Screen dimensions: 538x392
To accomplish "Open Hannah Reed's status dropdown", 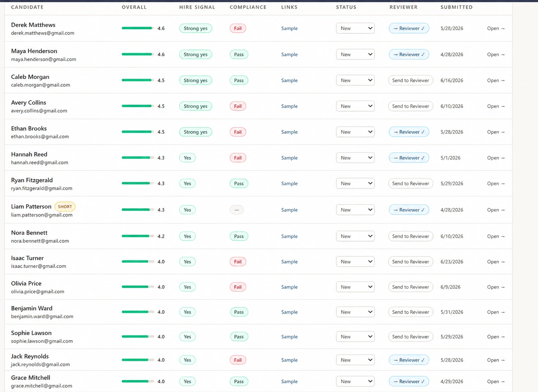I will (355, 158).
